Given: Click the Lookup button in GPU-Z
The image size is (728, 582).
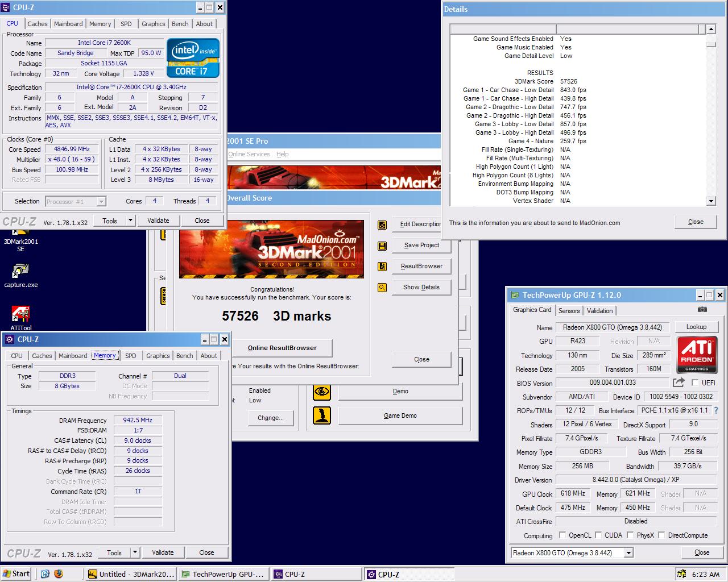Looking at the screenshot, I should click(x=696, y=327).
